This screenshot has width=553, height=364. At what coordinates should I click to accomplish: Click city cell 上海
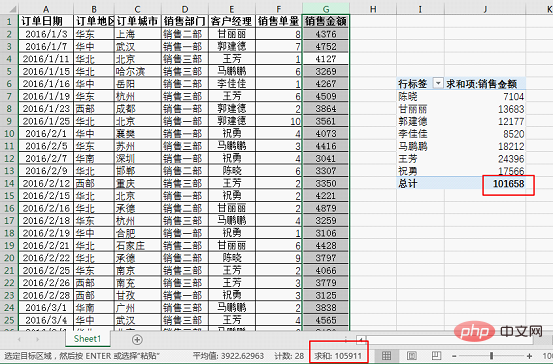(x=138, y=34)
